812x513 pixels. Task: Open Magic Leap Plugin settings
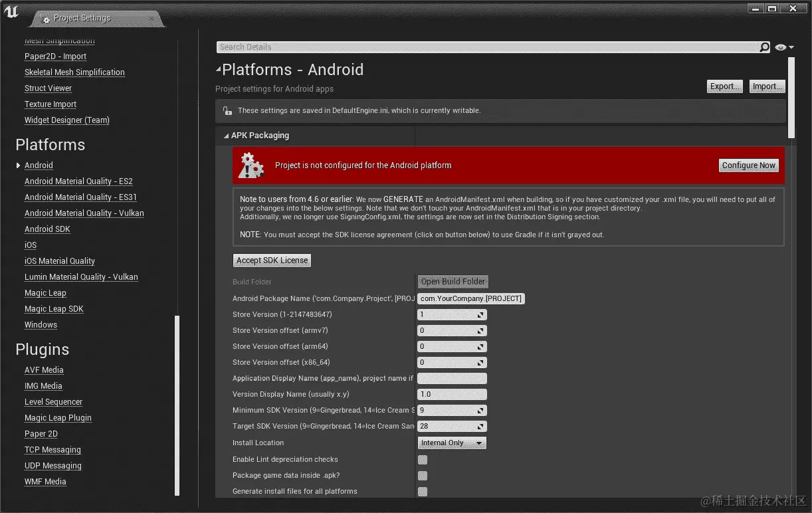[58, 418]
